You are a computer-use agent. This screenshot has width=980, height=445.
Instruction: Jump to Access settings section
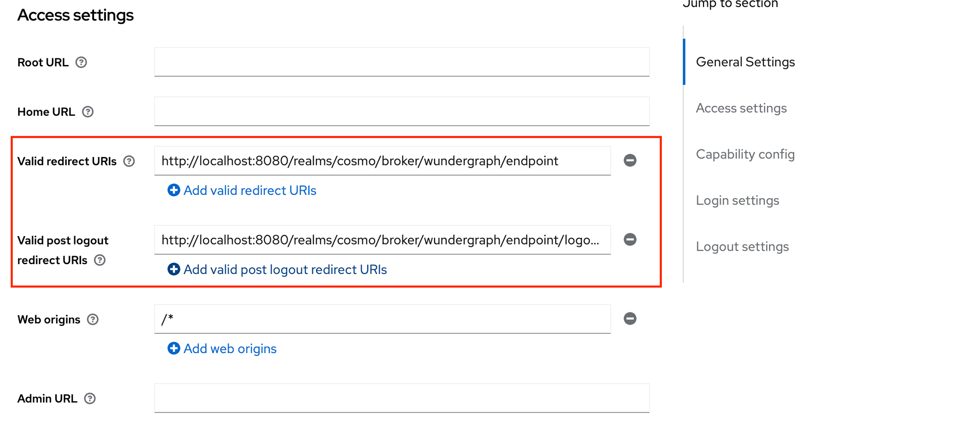point(741,108)
